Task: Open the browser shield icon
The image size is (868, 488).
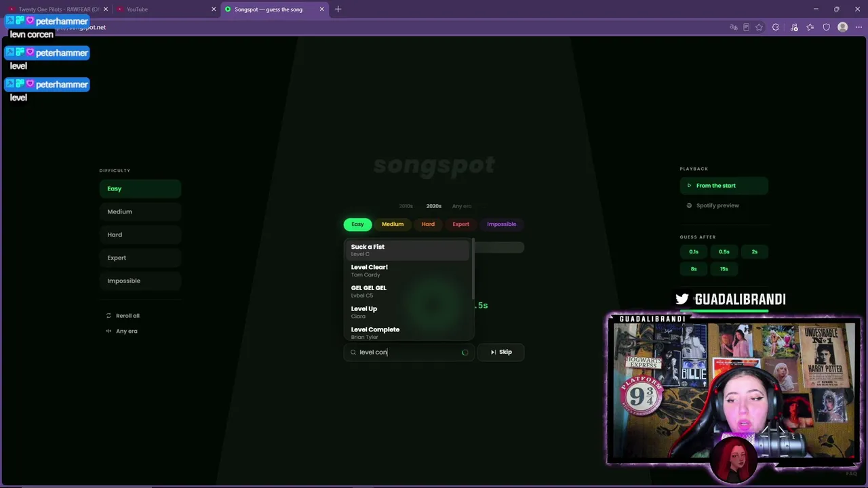Action: (826, 27)
